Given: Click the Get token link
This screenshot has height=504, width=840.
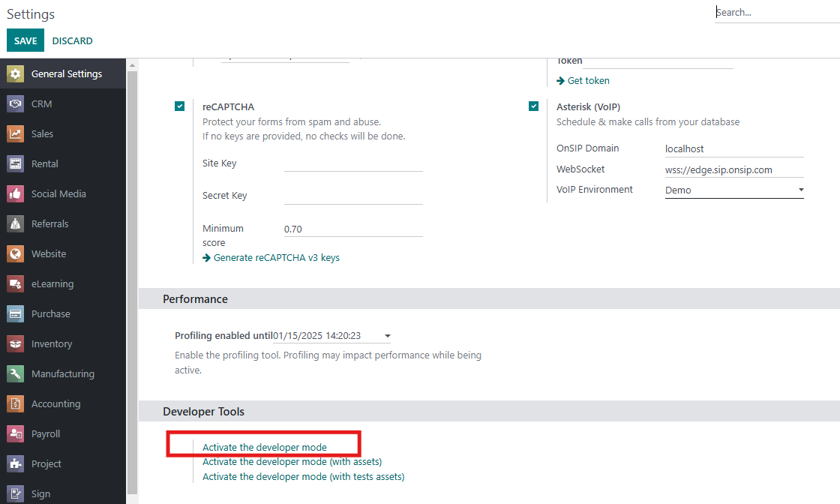Looking at the screenshot, I should click(x=588, y=81).
